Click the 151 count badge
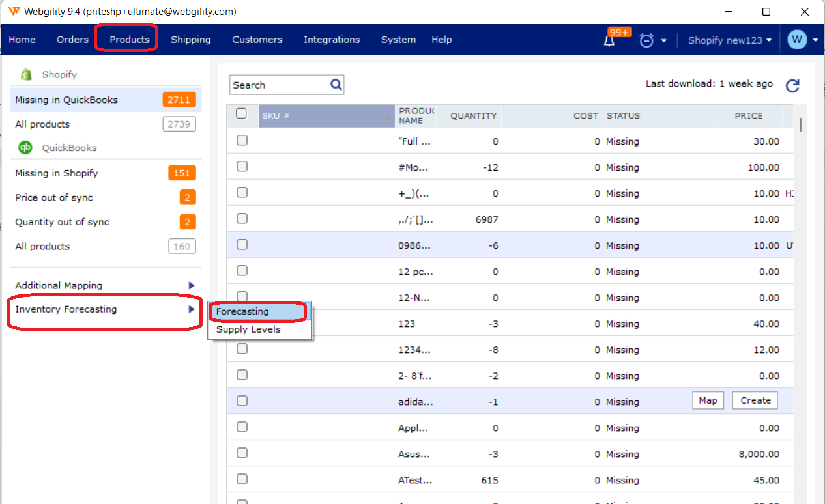825x504 pixels. click(182, 173)
